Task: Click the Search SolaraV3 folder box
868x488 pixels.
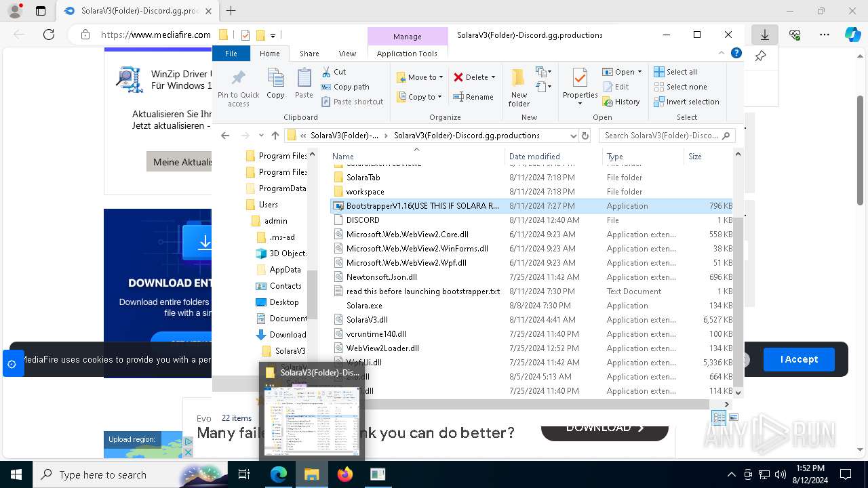Action: coord(666,136)
